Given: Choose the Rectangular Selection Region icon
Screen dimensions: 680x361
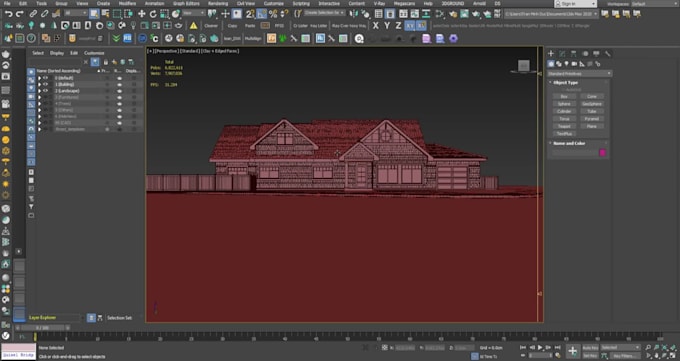Looking at the screenshot, I should pos(117,14).
